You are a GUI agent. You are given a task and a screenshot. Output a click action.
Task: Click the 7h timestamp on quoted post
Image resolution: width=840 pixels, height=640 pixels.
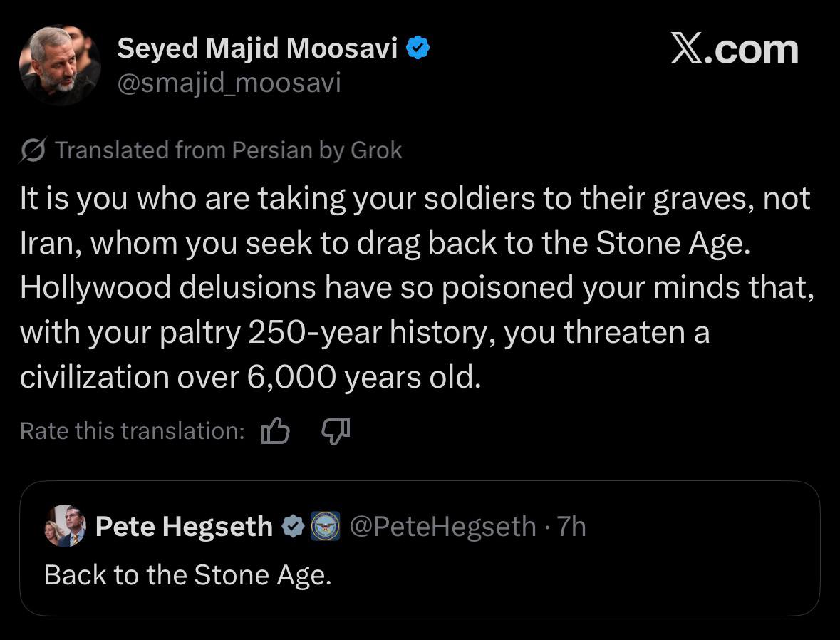pyautogui.click(x=571, y=527)
